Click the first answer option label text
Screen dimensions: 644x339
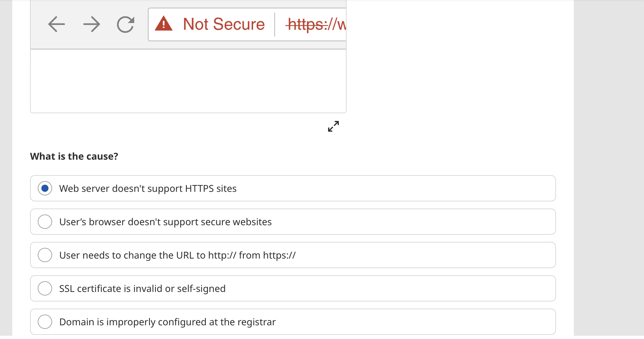[148, 188]
